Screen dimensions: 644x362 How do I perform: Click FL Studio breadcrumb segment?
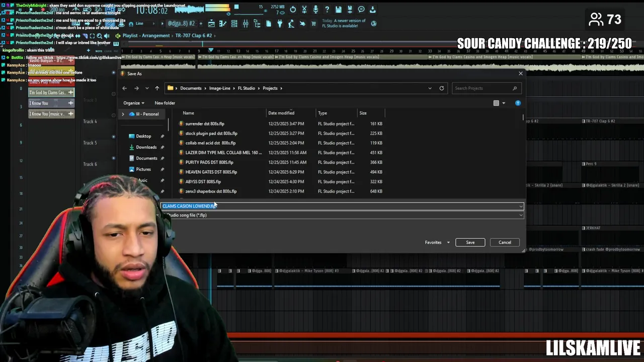pos(247,88)
